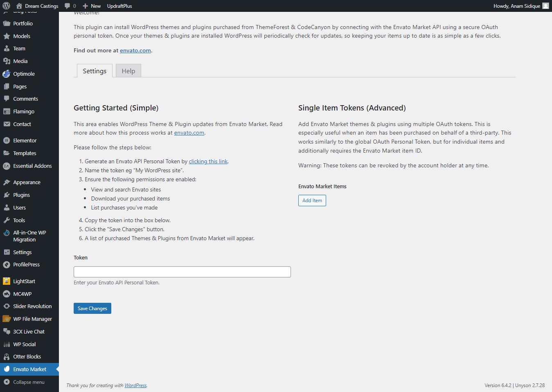Screen dimensions: 552x392
Task: Open the Envato Market menu label
Action: click(x=29, y=369)
